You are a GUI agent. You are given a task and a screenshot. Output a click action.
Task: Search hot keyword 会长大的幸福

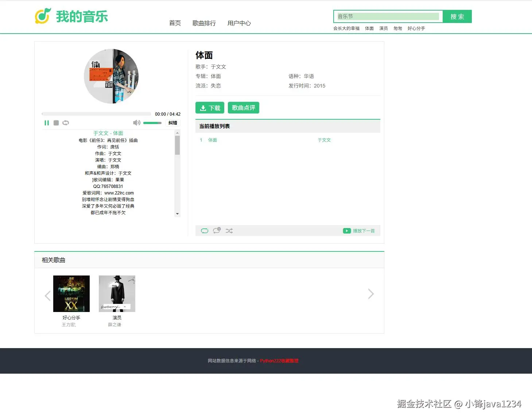coord(346,28)
